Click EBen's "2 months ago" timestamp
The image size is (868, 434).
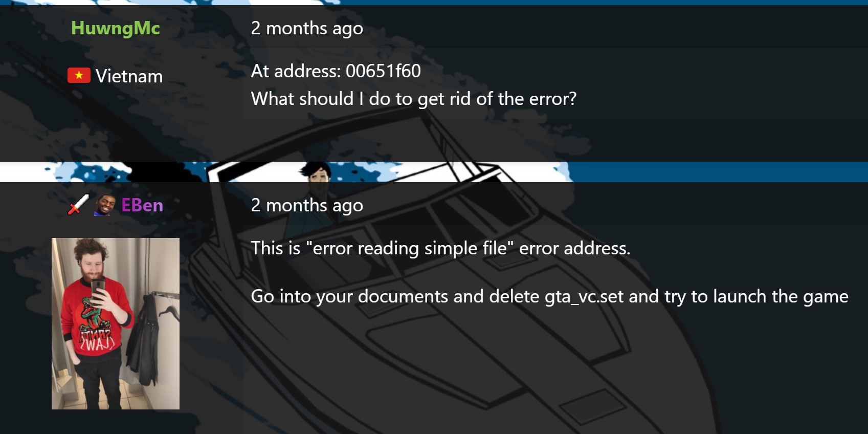point(307,205)
